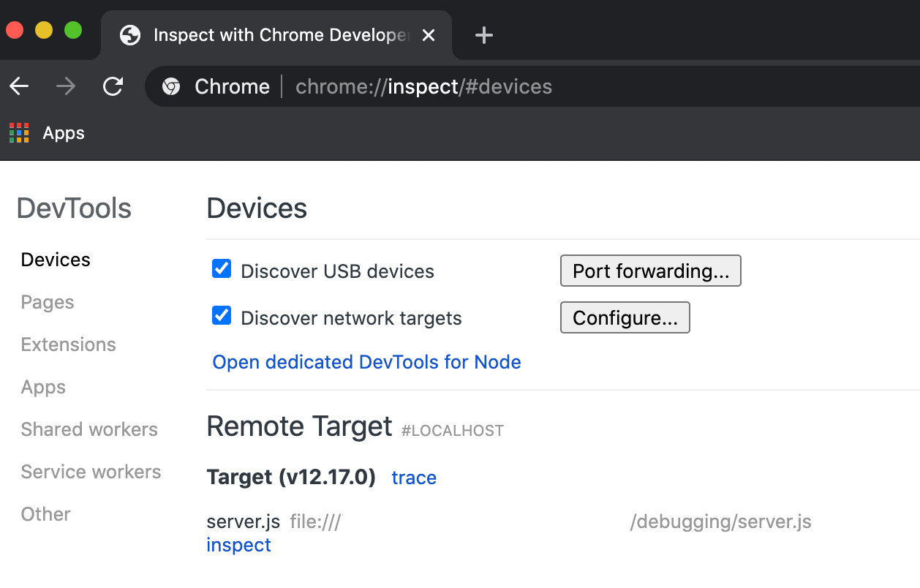Close the Inspect with Chrome Developer tab

click(x=429, y=35)
